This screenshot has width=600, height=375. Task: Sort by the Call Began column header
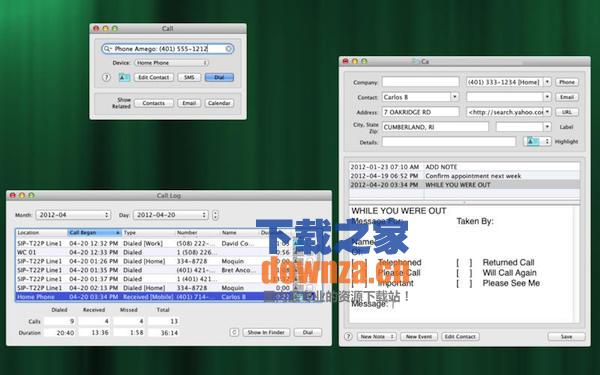[95, 233]
